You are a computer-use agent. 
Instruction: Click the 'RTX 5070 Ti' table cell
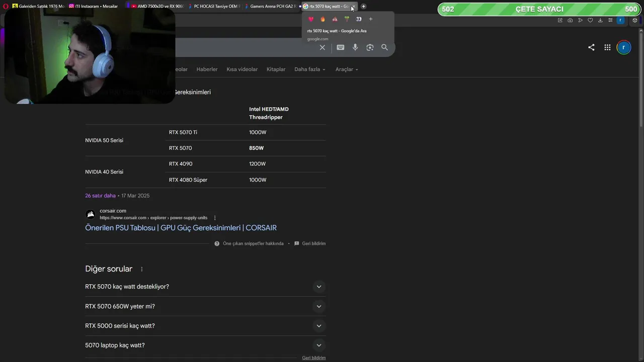click(183, 132)
